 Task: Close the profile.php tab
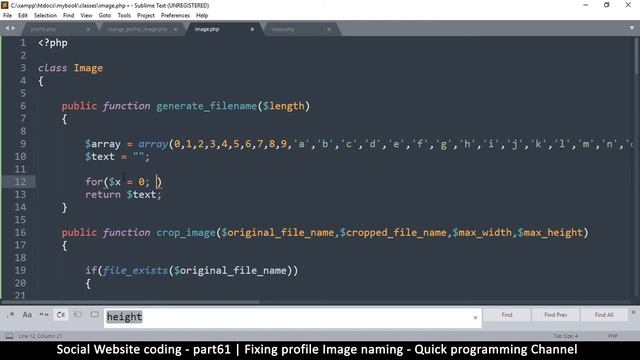pos(88,29)
